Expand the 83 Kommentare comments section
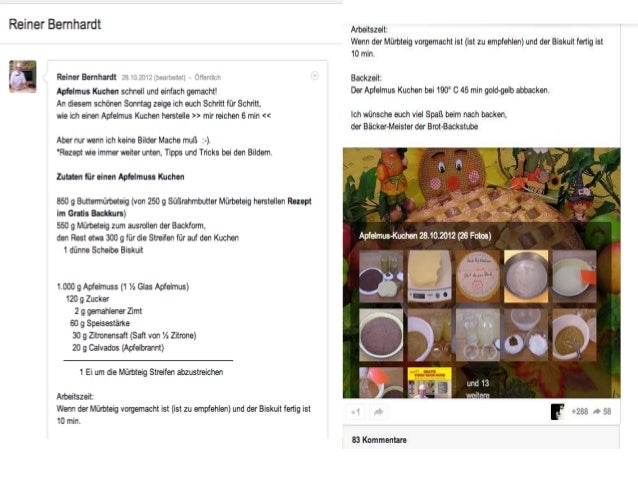The width and height of the screenshot is (638, 479). pyautogui.click(x=379, y=440)
